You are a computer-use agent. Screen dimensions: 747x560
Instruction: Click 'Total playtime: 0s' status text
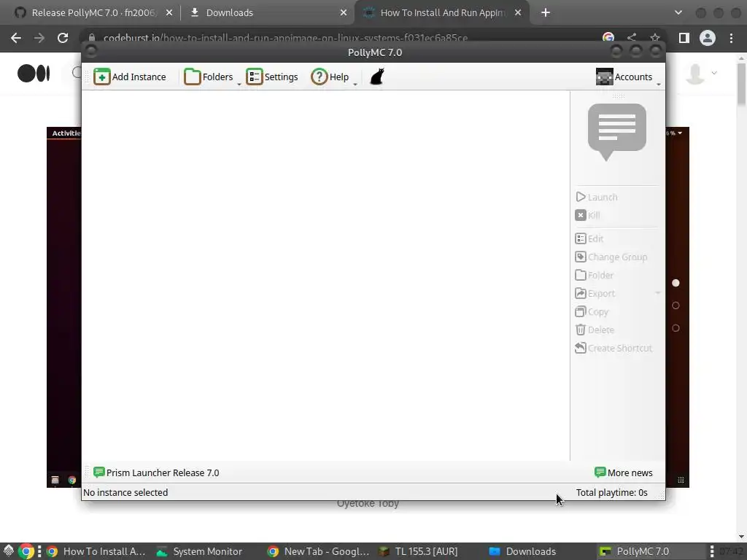tap(612, 492)
